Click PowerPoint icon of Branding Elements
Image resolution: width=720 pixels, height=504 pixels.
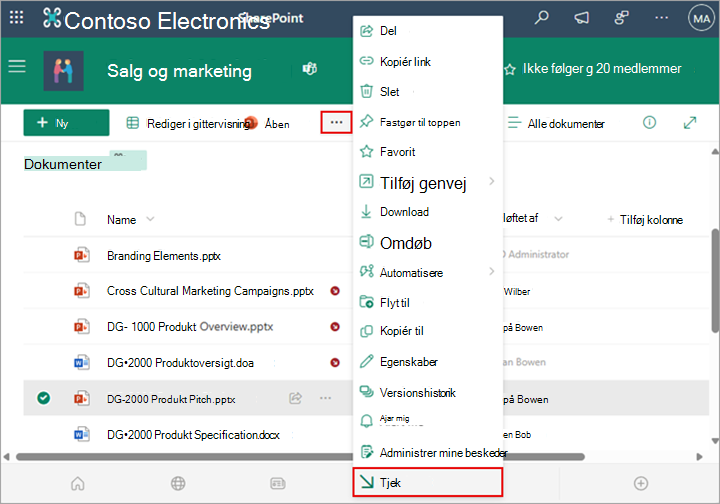point(82,255)
